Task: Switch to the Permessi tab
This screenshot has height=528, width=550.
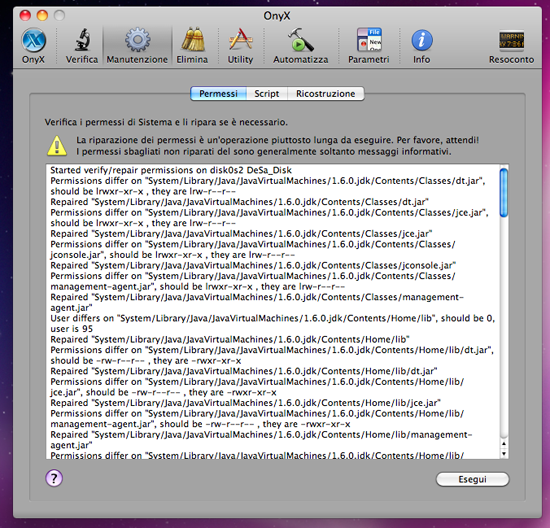Action: (x=219, y=94)
